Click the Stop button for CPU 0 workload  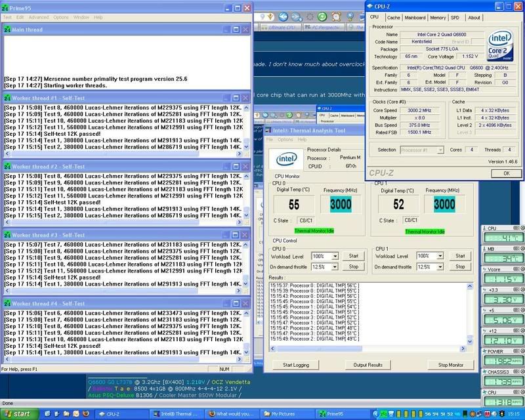point(354,266)
